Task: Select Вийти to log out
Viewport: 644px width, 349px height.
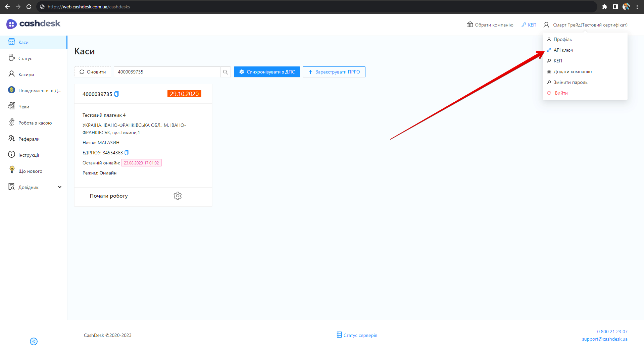Action: [561, 93]
